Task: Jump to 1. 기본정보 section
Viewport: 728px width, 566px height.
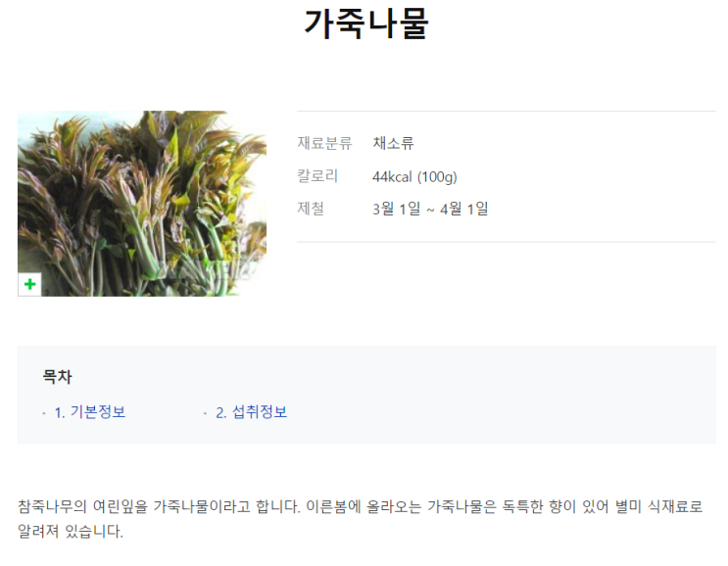Action: tap(90, 412)
